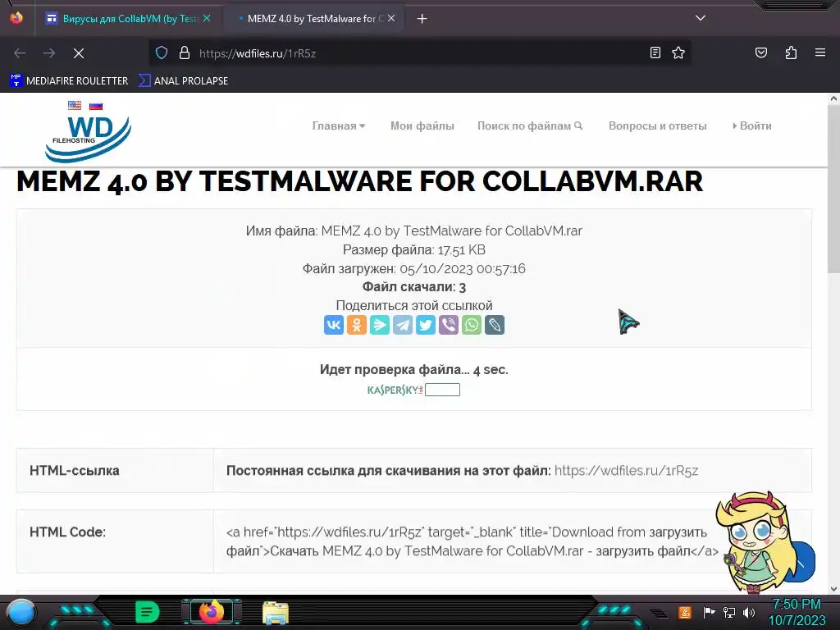This screenshot has height=630, width=840.
Task: Stop loading the page
Action: click(79, 53)
